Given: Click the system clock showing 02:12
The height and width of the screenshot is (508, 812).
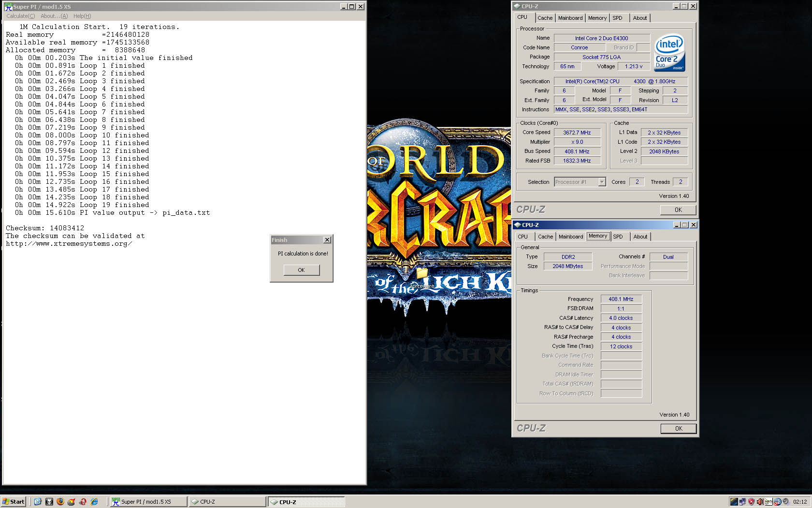Looking at the screenshot, I should point(800,502).
